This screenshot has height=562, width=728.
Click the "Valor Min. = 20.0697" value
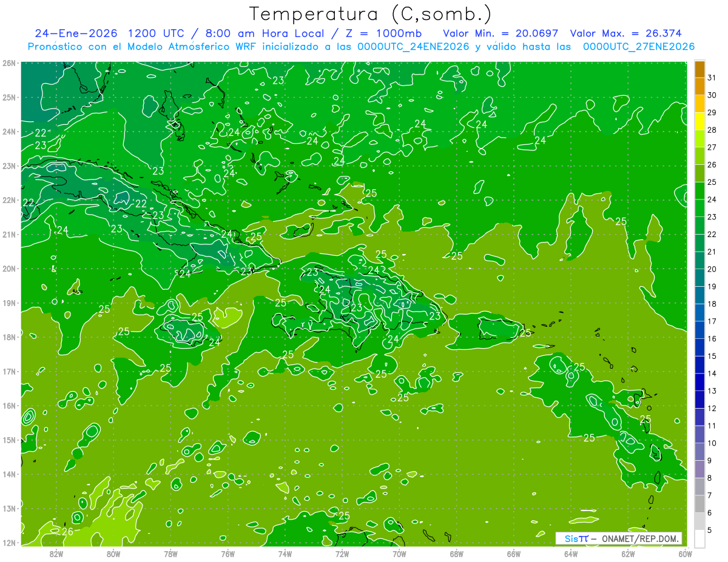click(x=500, y=33)
